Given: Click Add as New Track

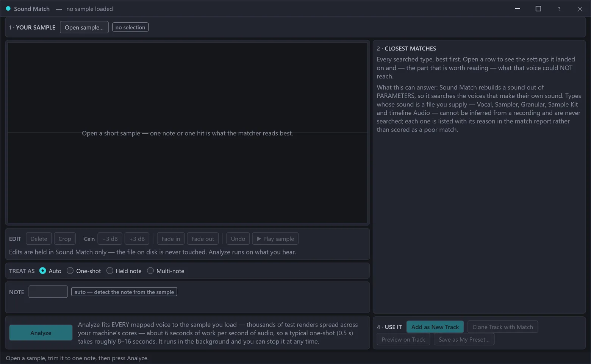Looking at the screenshot, I should coord(435,327).
